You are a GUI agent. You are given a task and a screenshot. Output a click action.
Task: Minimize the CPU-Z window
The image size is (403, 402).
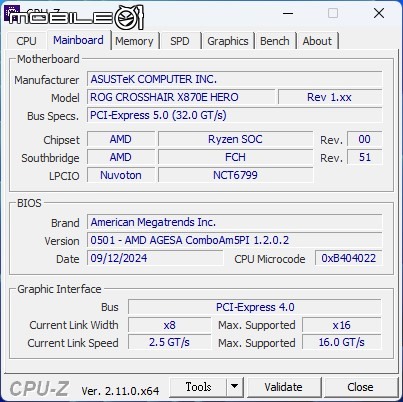pyautogui.click(x=288, y=14)
